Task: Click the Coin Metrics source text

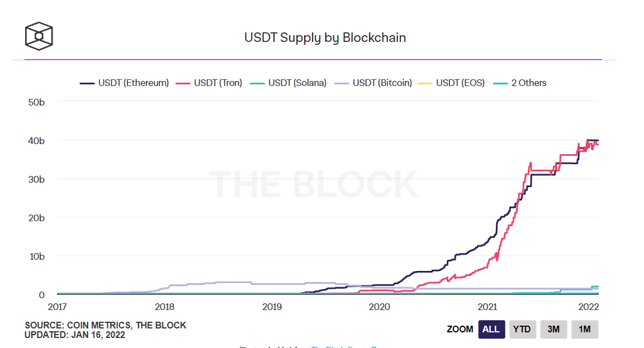Action: pyautogui.click(x=105, y=325)
